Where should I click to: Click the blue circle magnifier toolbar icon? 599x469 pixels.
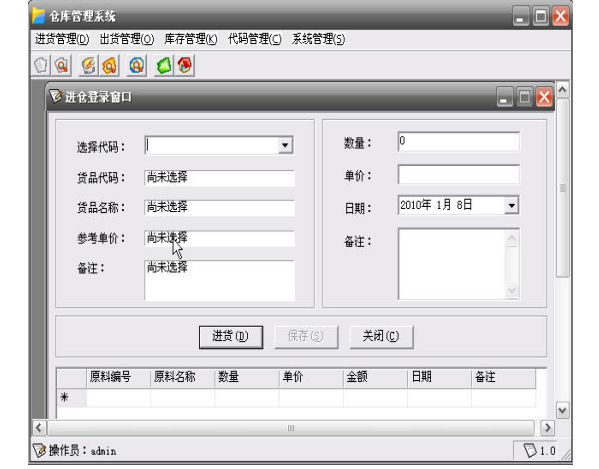(137, 65)
